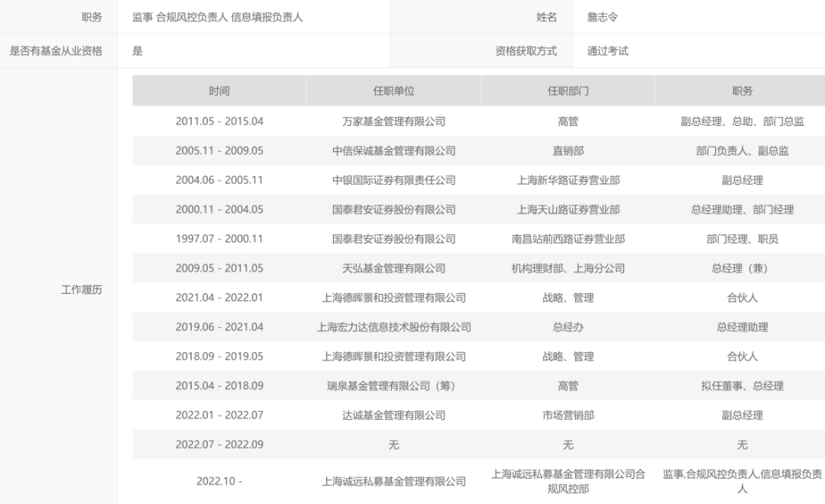Click 国泰君安证券股份有限公司 in the 1997.07 row
This screenshot has width=825, height=504.
coord(393,239)
